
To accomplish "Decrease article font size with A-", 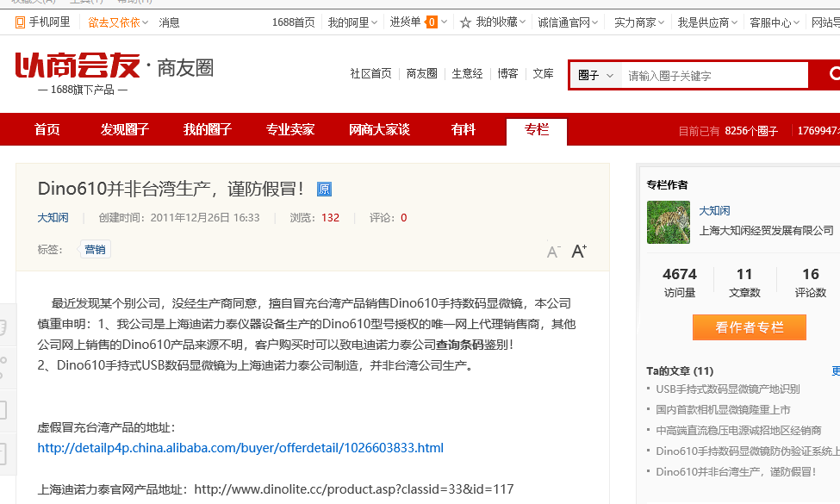I will click(551, 252).
